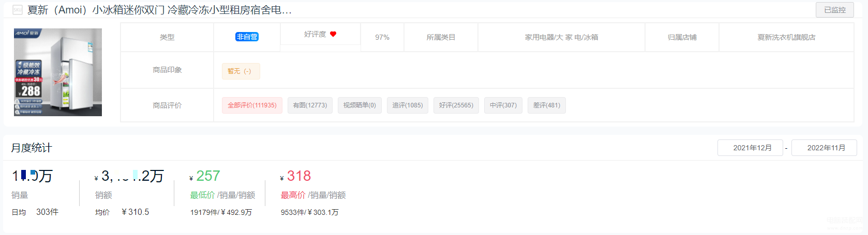This screenshot has width=868, height=235.
Task: Open the start date picker 2021年12月
Action: click(x=750, y=148)
